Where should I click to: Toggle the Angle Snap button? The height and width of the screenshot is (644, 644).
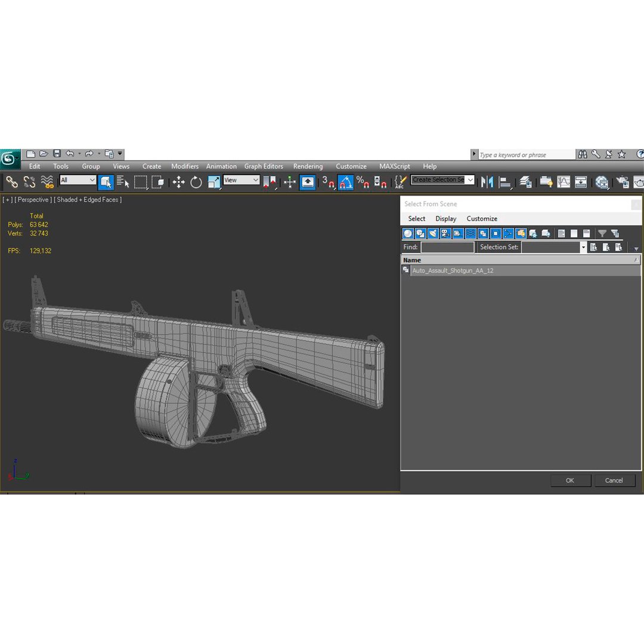[345, 182]
